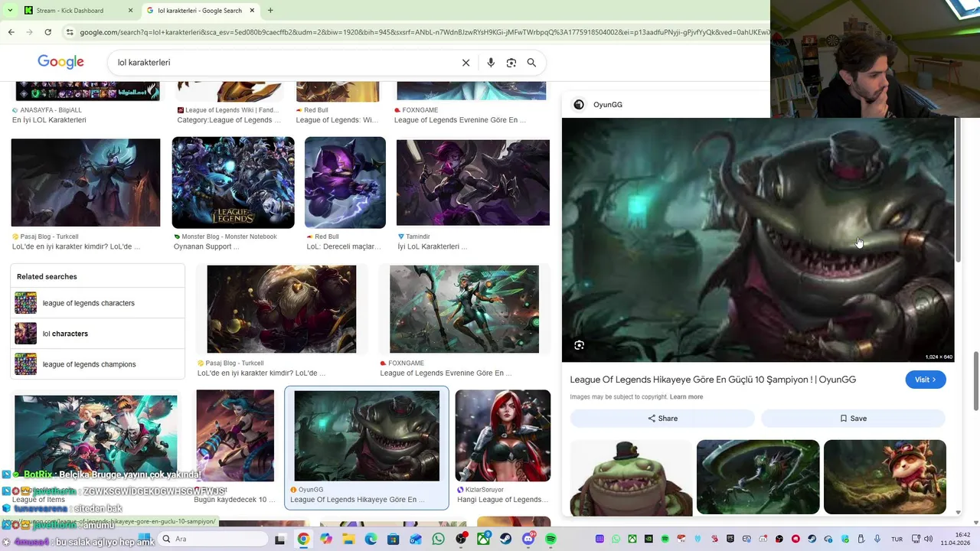Start voice search with the microphone icon
Image resolution: width=980 pixels, height=551 pixels.
tap(491, 63)
